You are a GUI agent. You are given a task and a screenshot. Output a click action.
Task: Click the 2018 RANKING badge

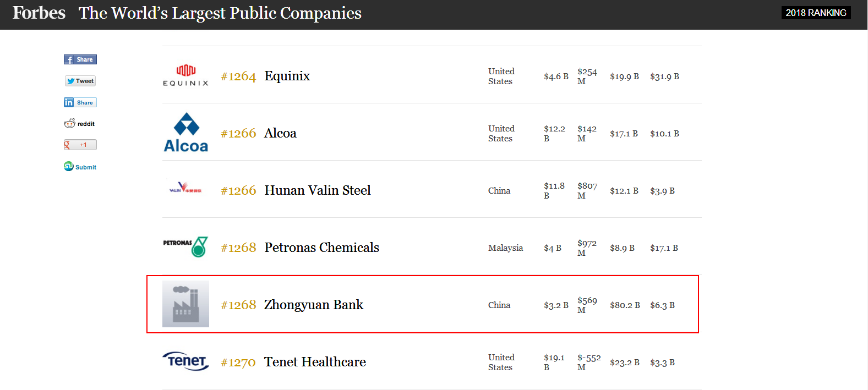[x=816, y=13]
